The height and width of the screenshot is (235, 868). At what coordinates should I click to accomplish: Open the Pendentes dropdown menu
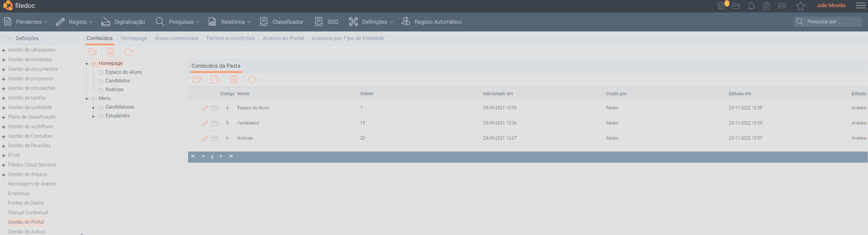pos(26,22)
